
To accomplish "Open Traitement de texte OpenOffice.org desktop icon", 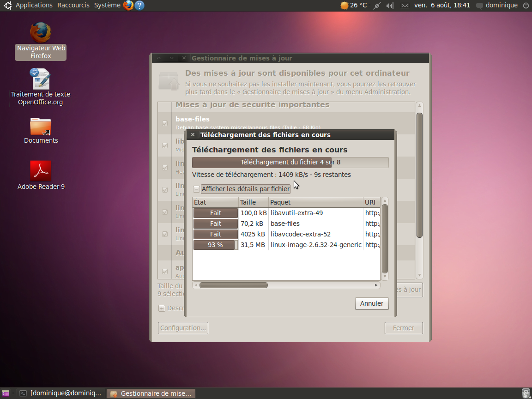I will coord(41,87).
